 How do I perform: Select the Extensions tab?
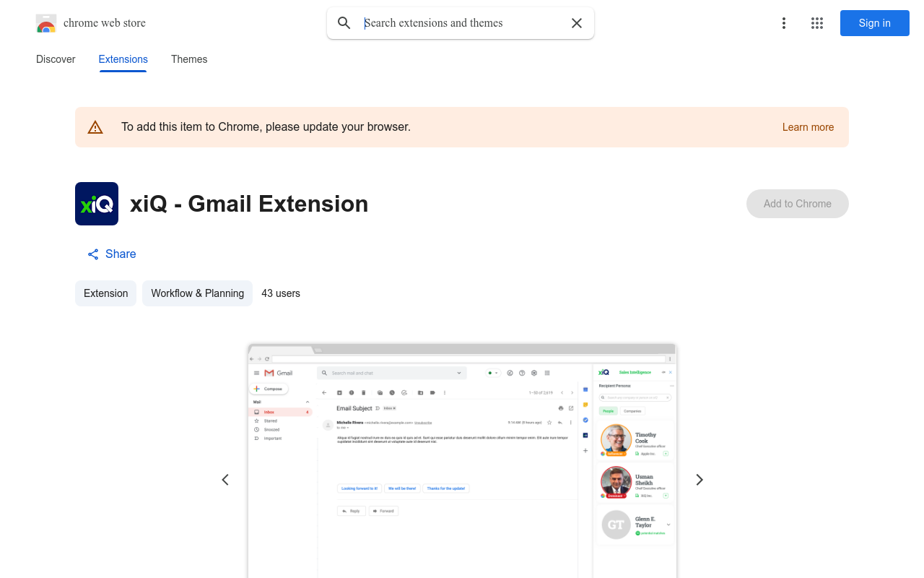click(x=123, y=59)
